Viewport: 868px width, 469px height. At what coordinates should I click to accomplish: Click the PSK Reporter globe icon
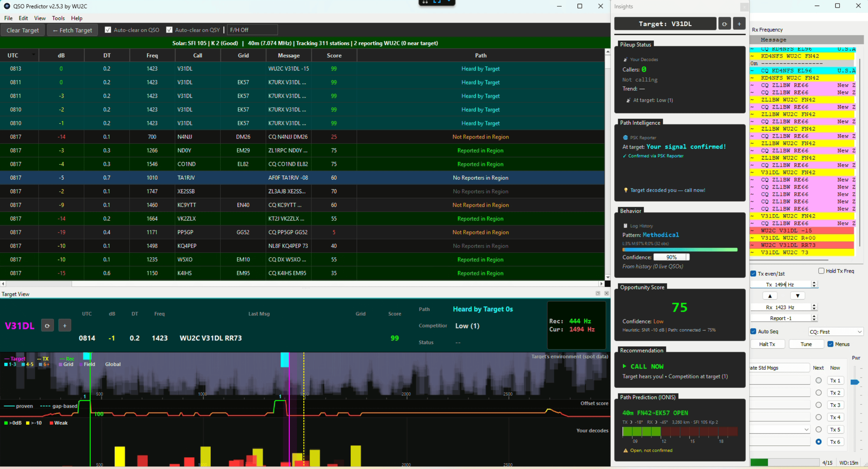click(625, 138)
